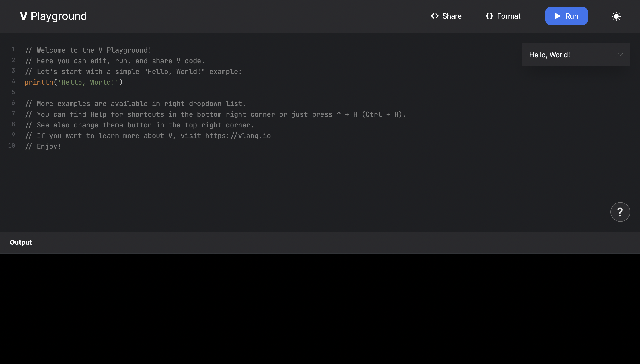
Task: Click line number 5 in gutter
Action: 13,92
